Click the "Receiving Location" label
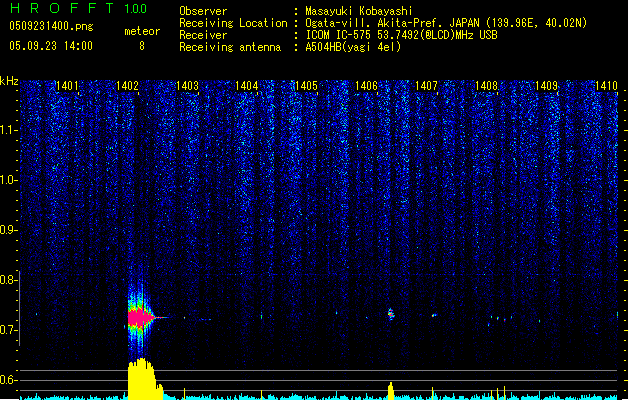 pos(233,23)
